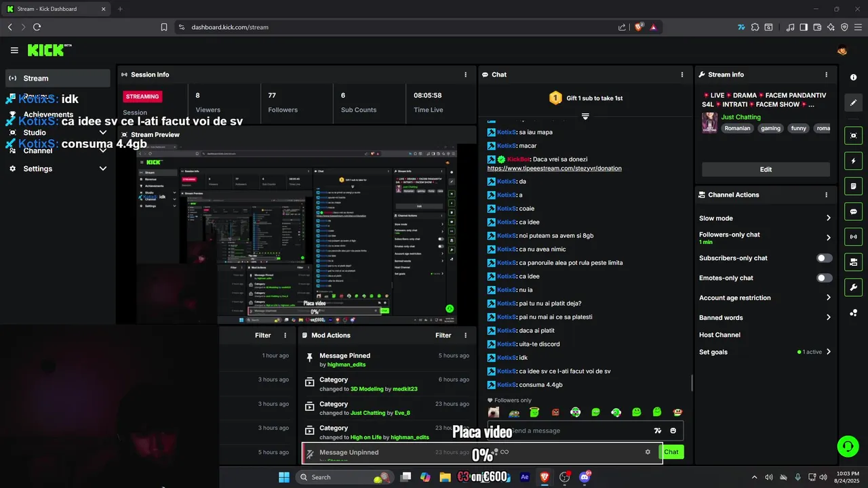Reload the page

(x=37, y=27)
